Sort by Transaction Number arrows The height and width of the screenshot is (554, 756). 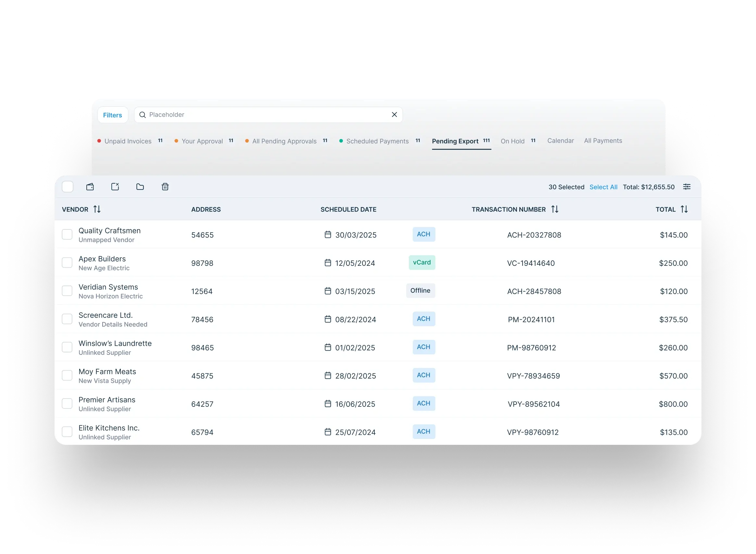[x=555, y=209]
